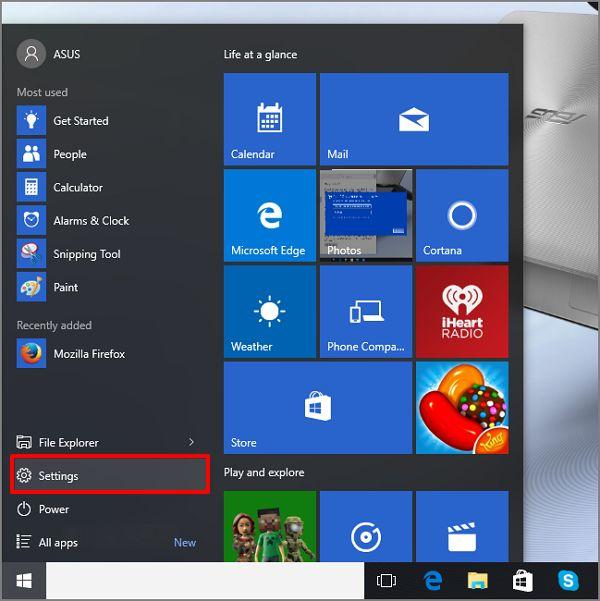Image resolution: width=600 pixels, height=601 pixels.
Task: Open the Movies & TV tile
Action: click(x=462, y=526)
